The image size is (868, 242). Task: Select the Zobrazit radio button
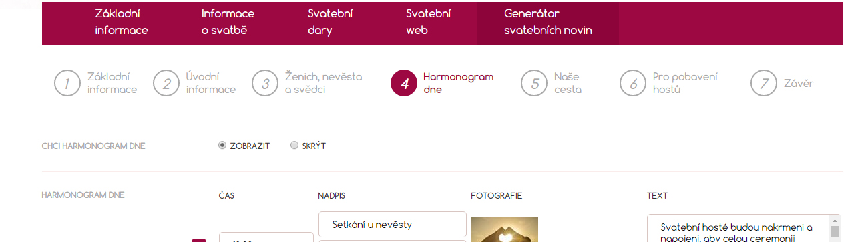coord(222,146)
